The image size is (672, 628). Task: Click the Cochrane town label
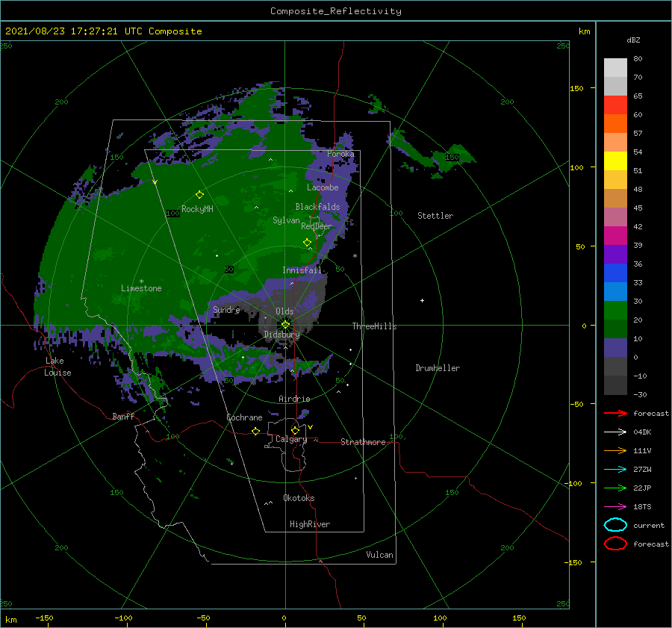click(244, 417)
